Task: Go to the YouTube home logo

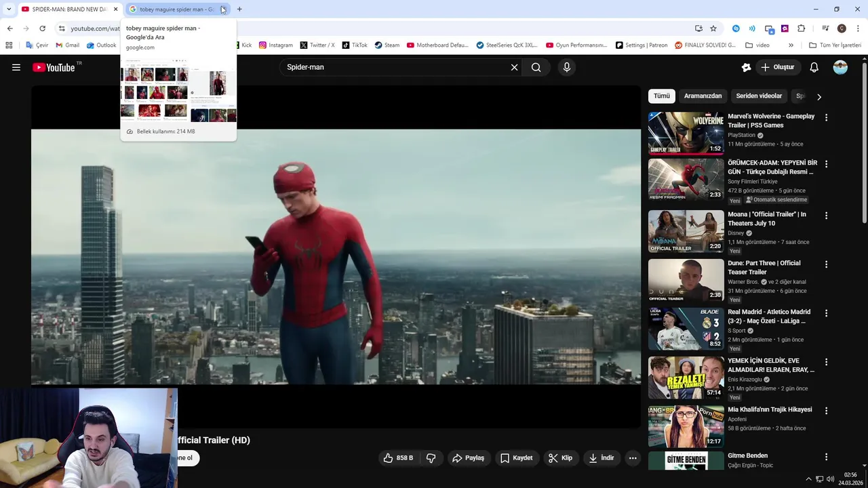Action: 54,67
